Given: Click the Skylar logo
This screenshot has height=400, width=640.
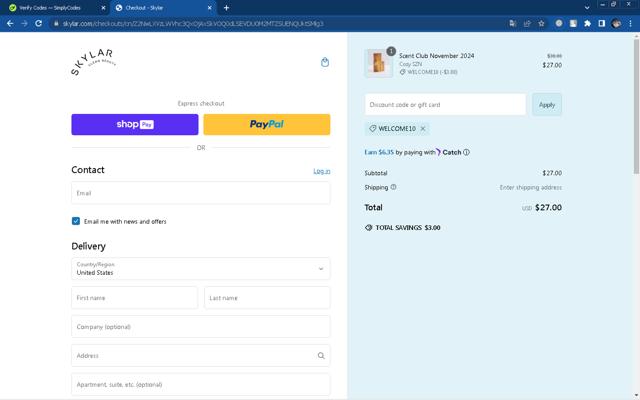Looking at the screenshot, I should [x=93, y=62].
